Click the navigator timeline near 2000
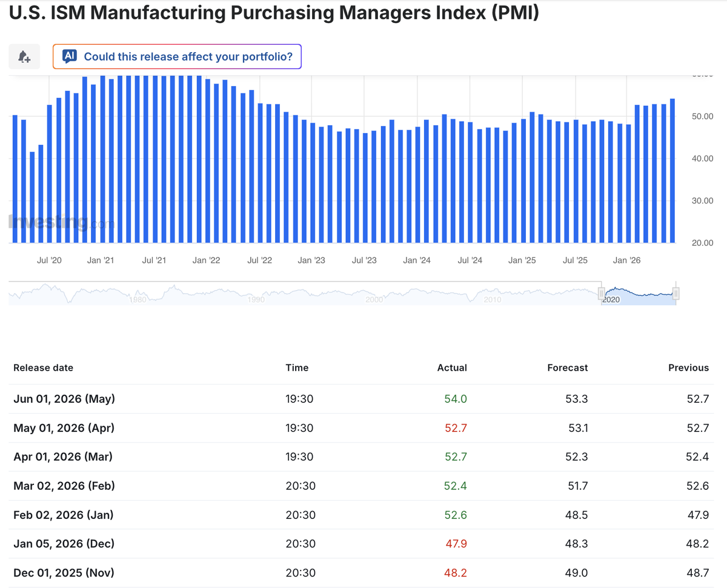This screenshot has height=588, width=727. (374, 299)
